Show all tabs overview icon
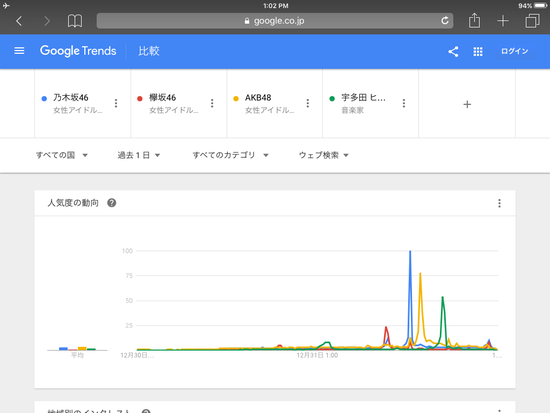 tap(532, 21)
